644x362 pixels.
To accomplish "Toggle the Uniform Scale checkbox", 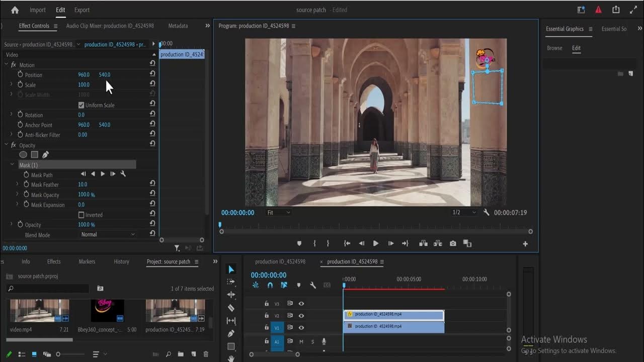I will (82, 105).
